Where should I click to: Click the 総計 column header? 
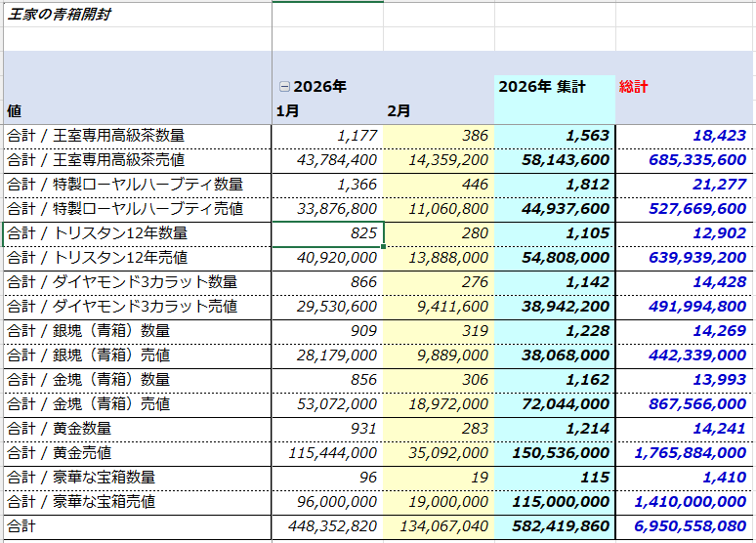(x=634, y=87)
